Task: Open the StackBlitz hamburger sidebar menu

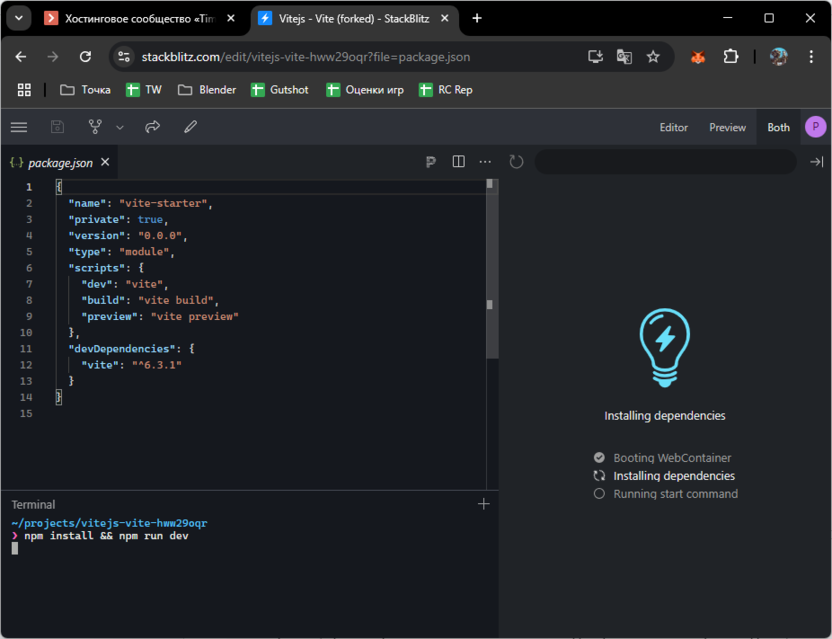Action: pyautogui.click(x=19, y=127)
